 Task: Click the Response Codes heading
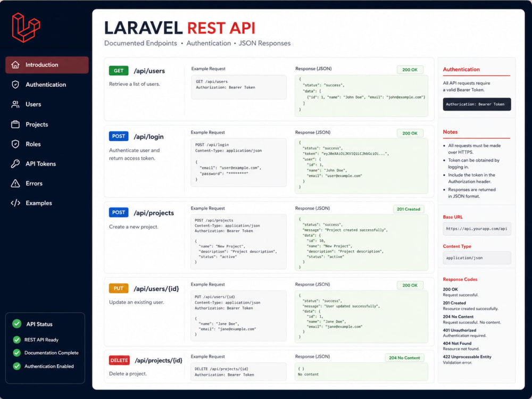pyautogui.click(x=460, y=279)
